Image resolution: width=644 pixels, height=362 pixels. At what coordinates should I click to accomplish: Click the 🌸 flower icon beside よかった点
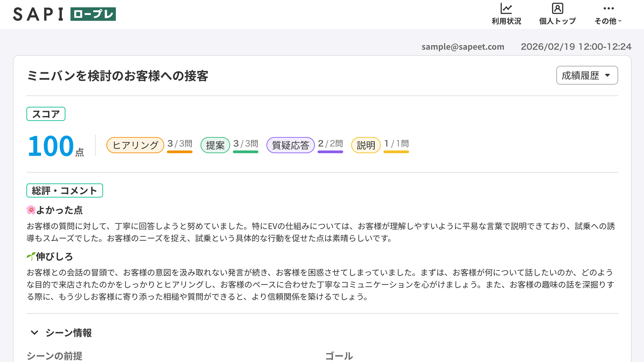point(31,210)
